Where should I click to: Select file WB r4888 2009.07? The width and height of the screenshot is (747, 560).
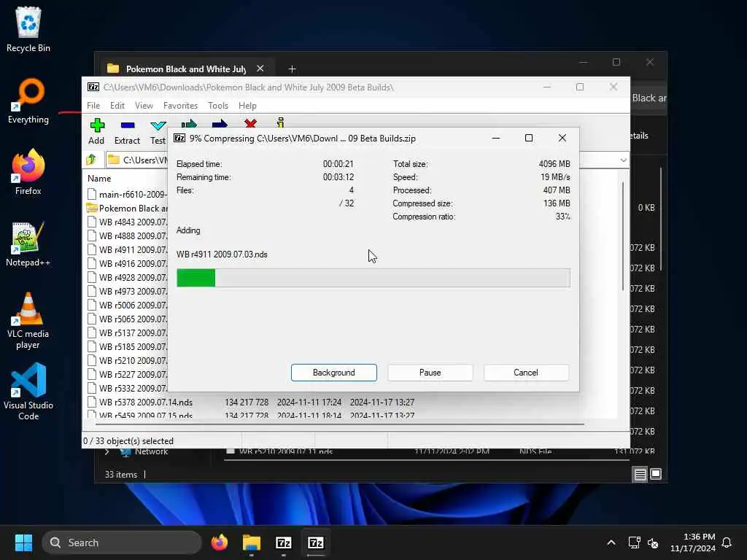127,236
